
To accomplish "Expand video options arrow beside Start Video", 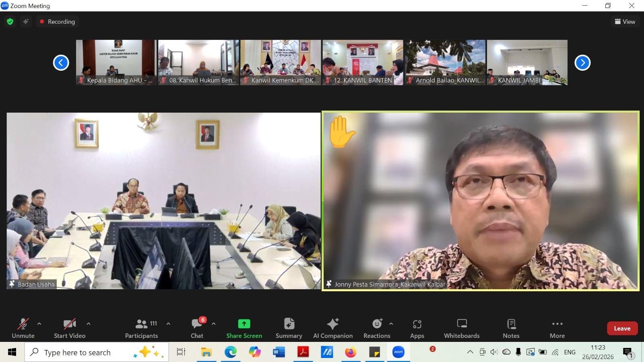I will click(89, 323).
